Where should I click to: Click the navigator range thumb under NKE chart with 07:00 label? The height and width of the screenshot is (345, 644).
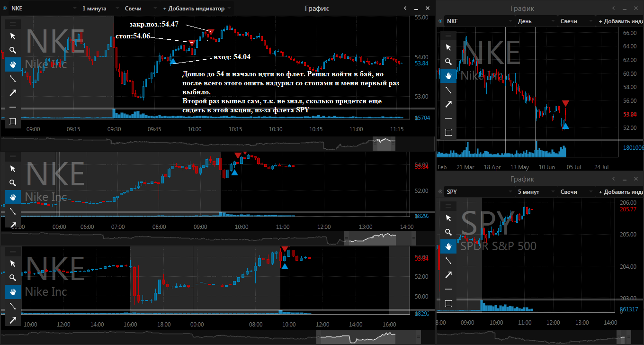click(380, 238)
